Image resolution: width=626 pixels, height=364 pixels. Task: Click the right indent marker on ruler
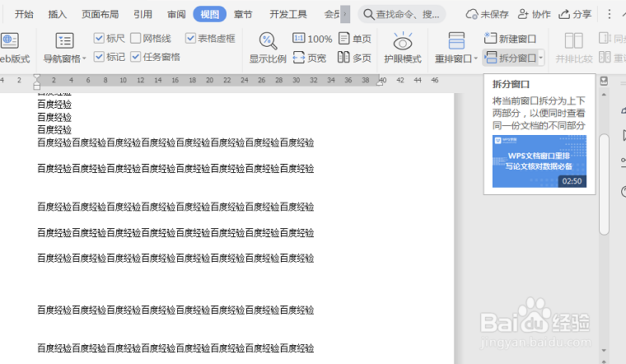(380, 82)
